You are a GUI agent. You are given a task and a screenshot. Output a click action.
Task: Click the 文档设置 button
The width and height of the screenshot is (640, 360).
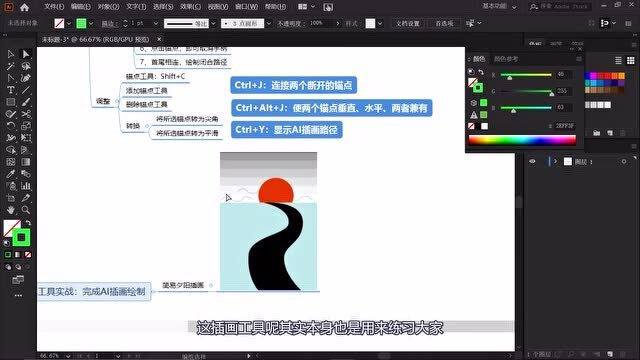408,24
